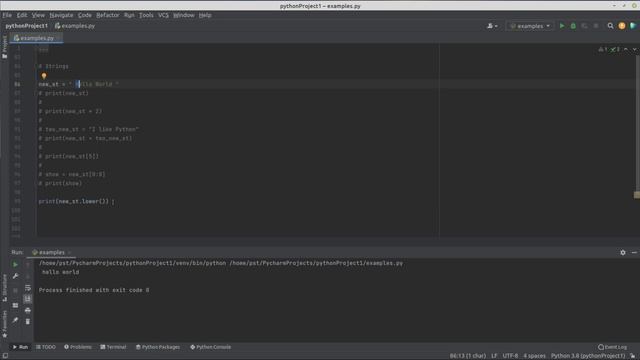Open the Code menu

[x=84, y=15]
